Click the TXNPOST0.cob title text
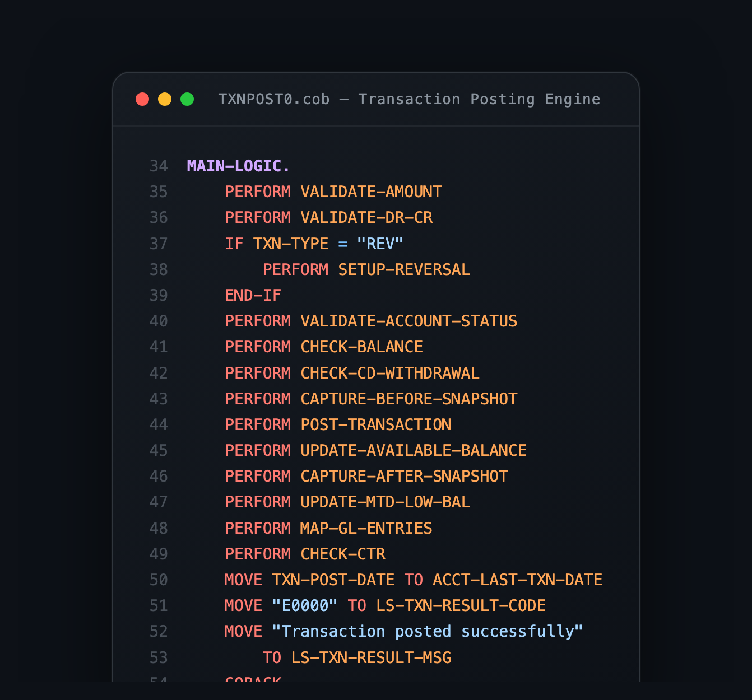Viewport: 752px width, 700px height. click(x=273, y=99)
